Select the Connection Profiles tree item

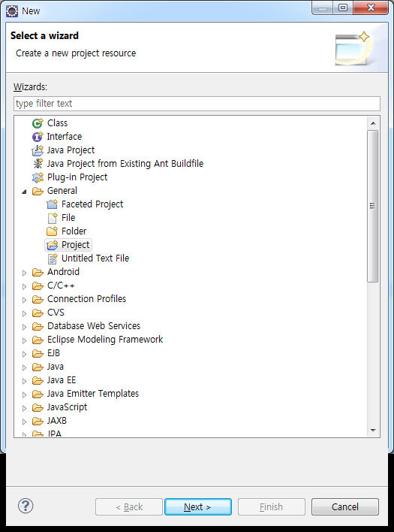tap(87, 299)
